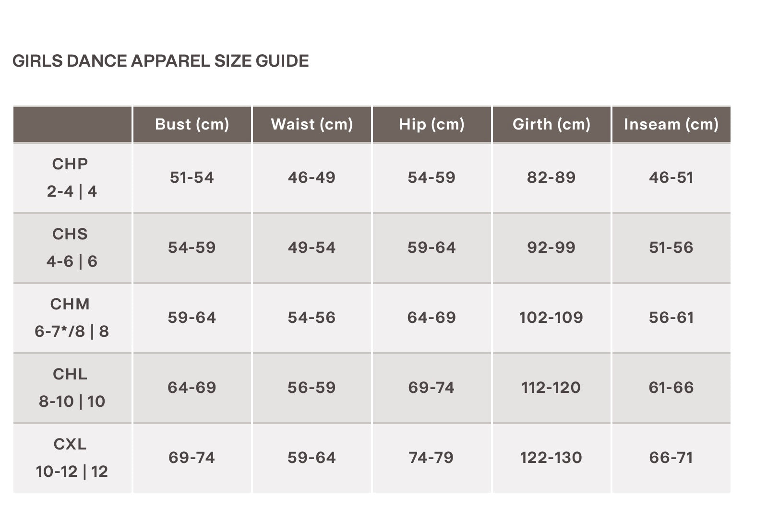Viewport: 767px width, 532px height.
Task: Click the CXL 10-12 | 12 size row label
Action: pyautogui.click(x=72, y=458)
